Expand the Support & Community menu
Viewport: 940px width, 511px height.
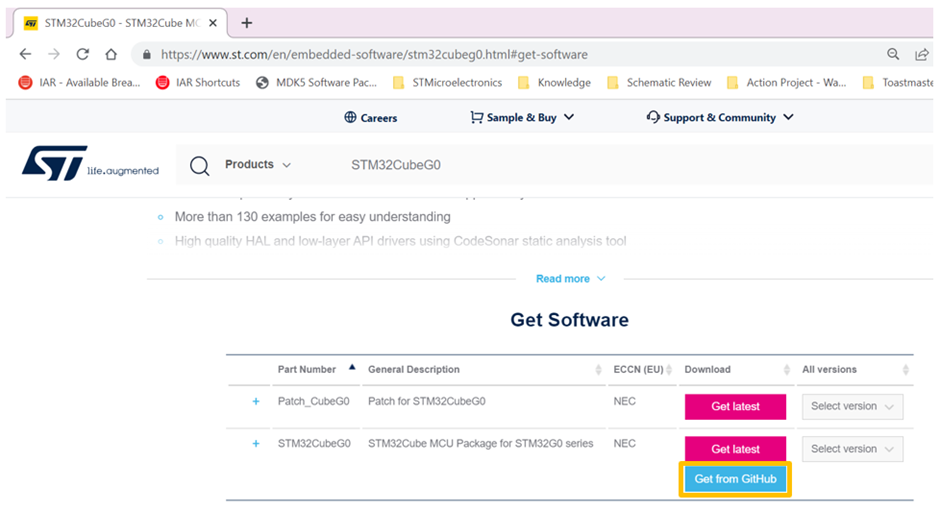[720, 118]
